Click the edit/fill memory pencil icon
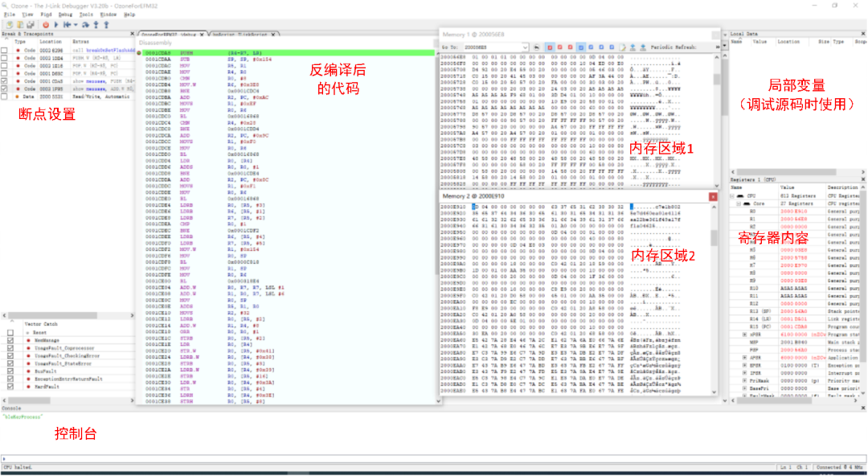This screenshot has height=476, width=868. pos(623,47)
